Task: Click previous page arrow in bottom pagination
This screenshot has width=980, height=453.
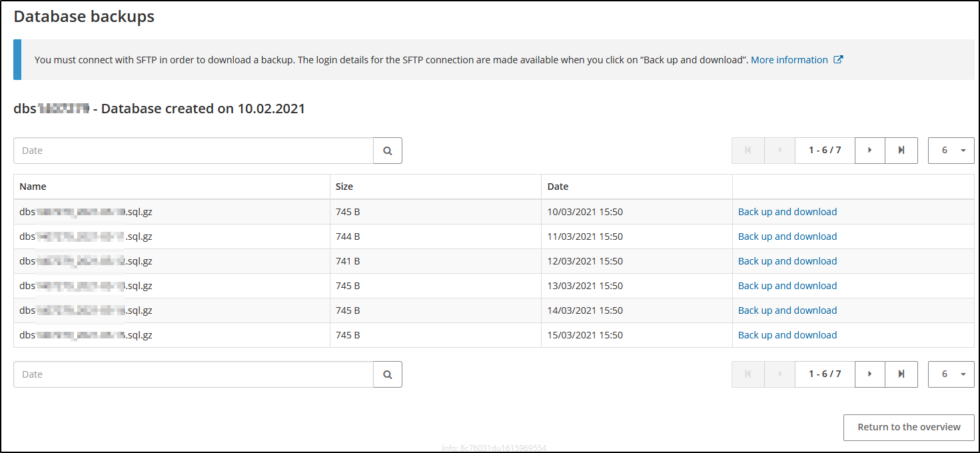Action: pyautogui.click(x=779, y=374)
